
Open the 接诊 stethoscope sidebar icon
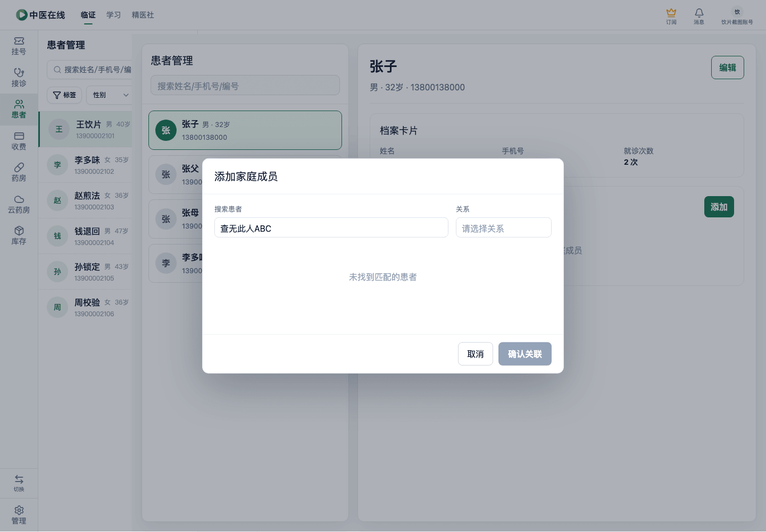[x=19, y=78]
